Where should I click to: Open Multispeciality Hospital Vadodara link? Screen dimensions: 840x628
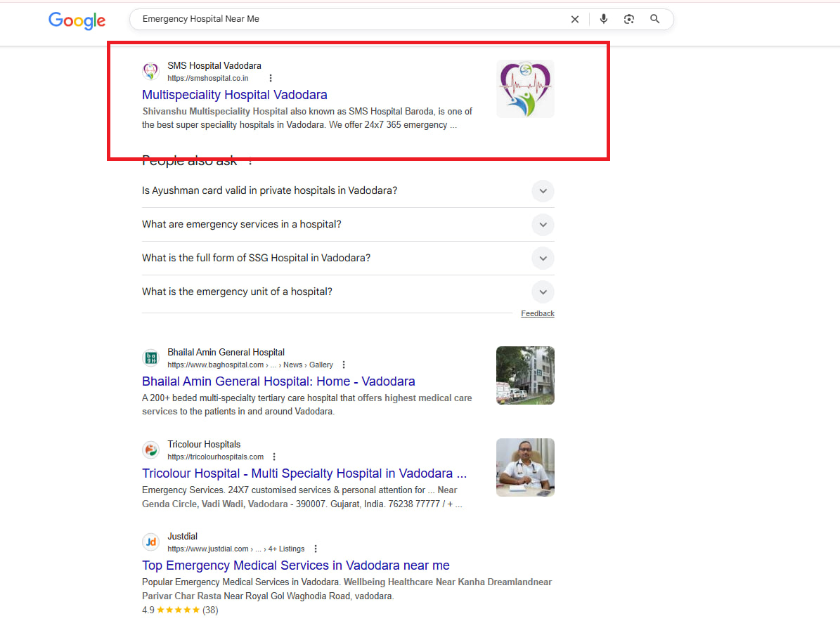click(x=235, y=95)
